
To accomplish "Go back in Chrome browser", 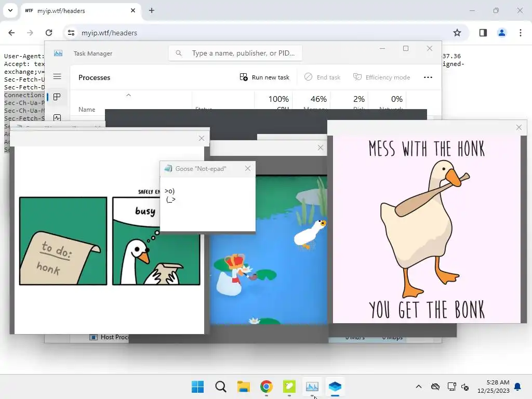I will 11,33.
